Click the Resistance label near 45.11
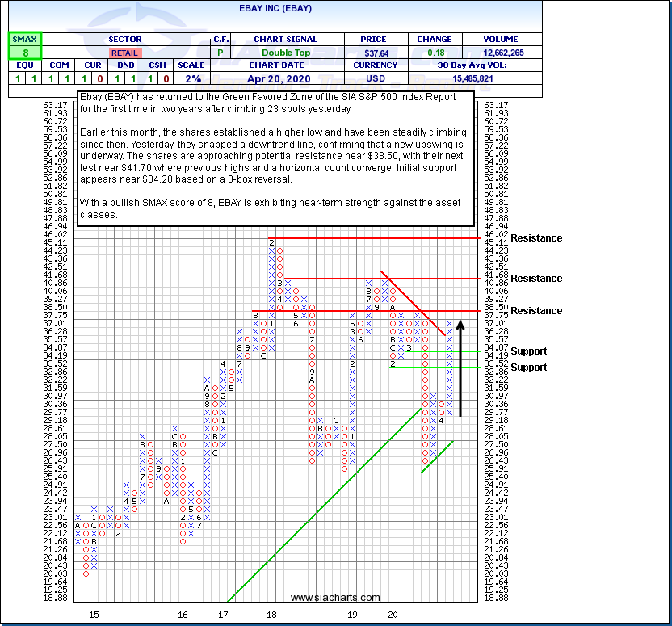Image resolution: width=672 pixels, height=626 pixels. click(535, 238)
